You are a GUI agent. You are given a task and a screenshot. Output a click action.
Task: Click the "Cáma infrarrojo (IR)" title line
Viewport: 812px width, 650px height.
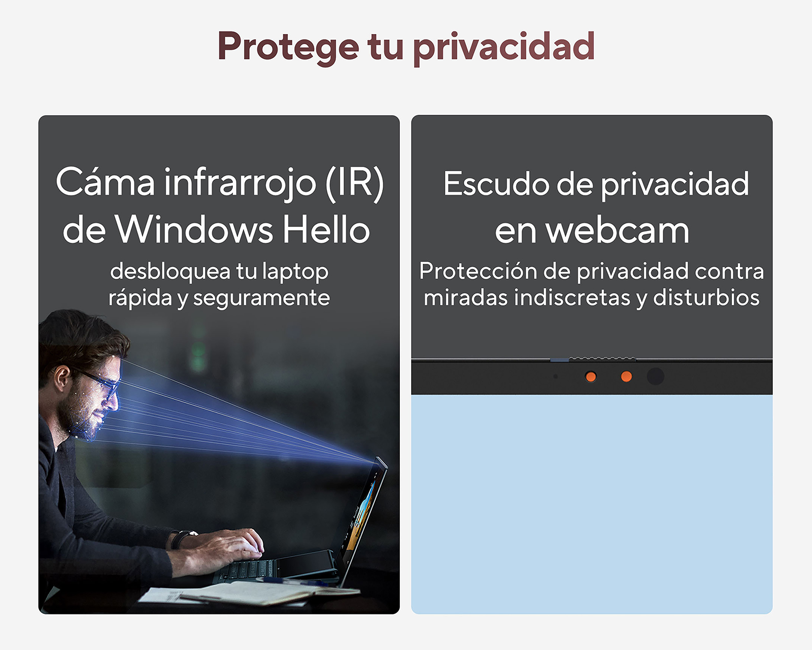tap(220, 183)
